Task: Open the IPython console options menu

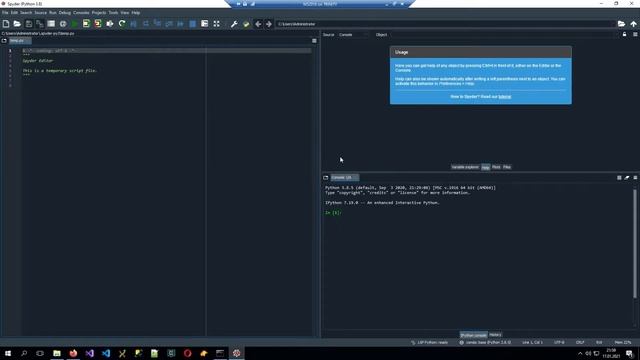Action: click(635, 178)
